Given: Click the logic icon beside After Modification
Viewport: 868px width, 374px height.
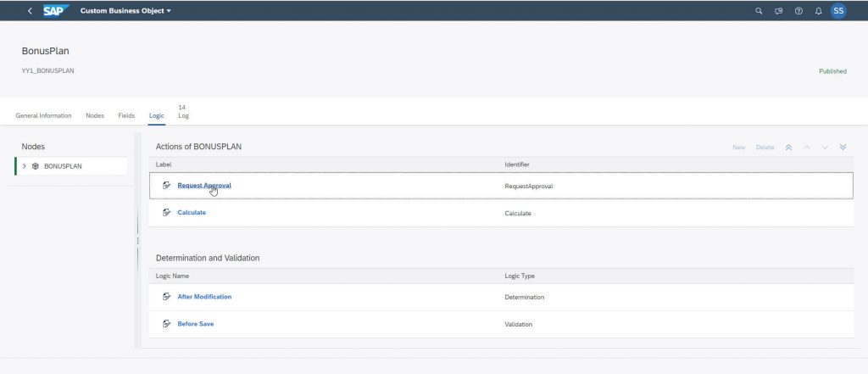Looking at the screenshot, I should (x=167, y=297).
